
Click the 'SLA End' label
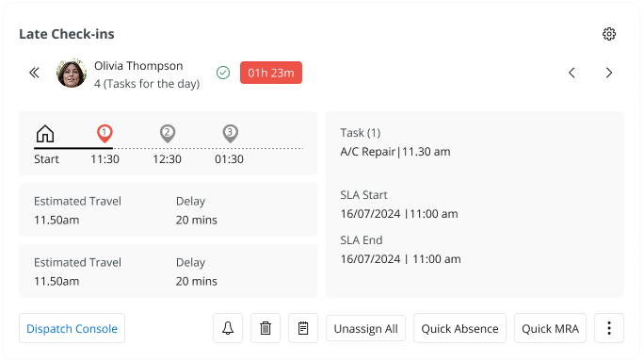pyautogui.click(x=362, y=240)
